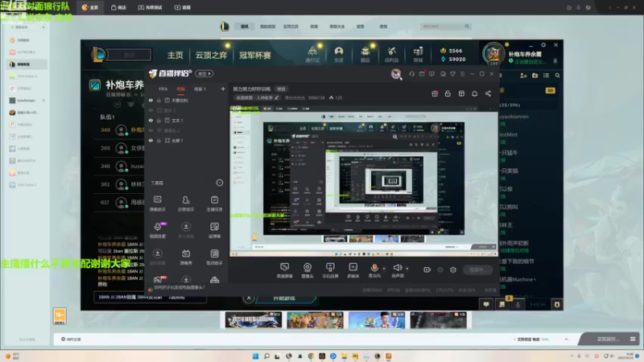Image resolution: width=644 pixels, height=362 pixels.
Task: Open the 手机投屏 phone casting option
Action: coord(330,270)
